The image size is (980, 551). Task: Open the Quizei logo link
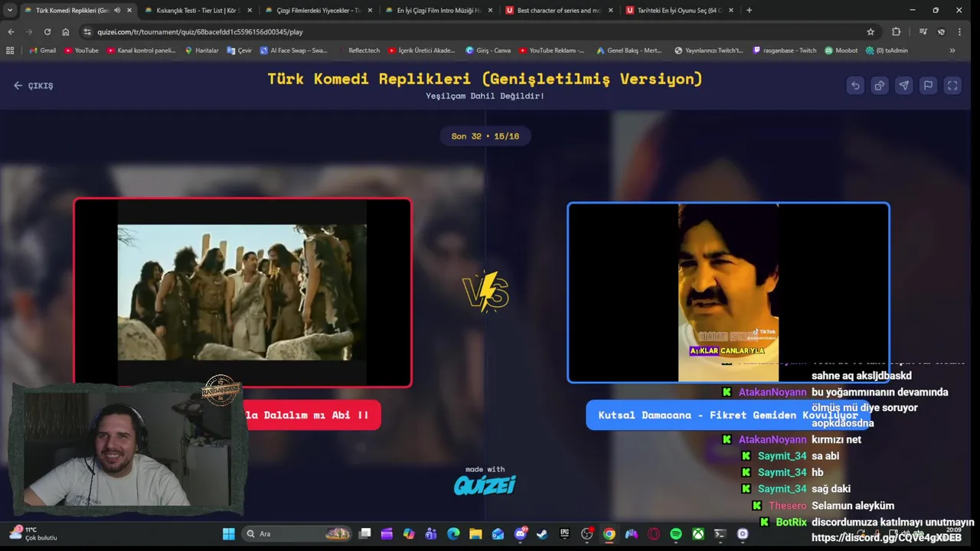[485, 484]
